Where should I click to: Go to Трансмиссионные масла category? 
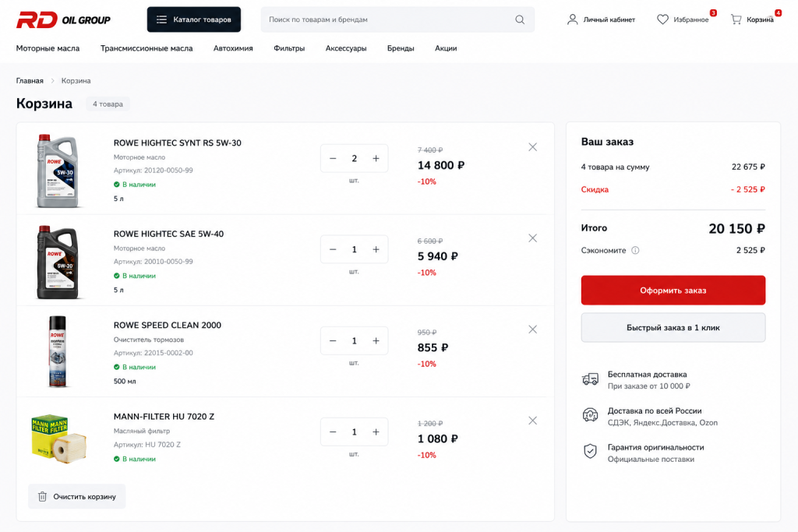147,48
